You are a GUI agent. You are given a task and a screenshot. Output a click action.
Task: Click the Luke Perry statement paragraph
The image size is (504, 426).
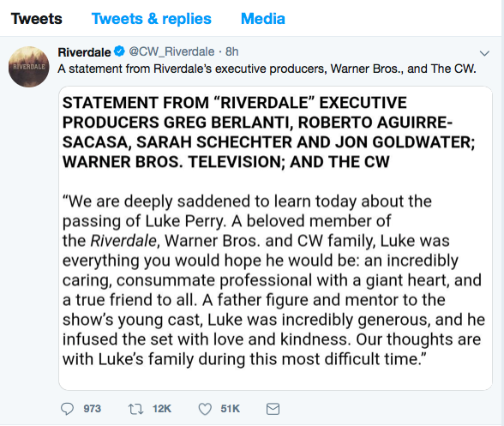(273, 280)
